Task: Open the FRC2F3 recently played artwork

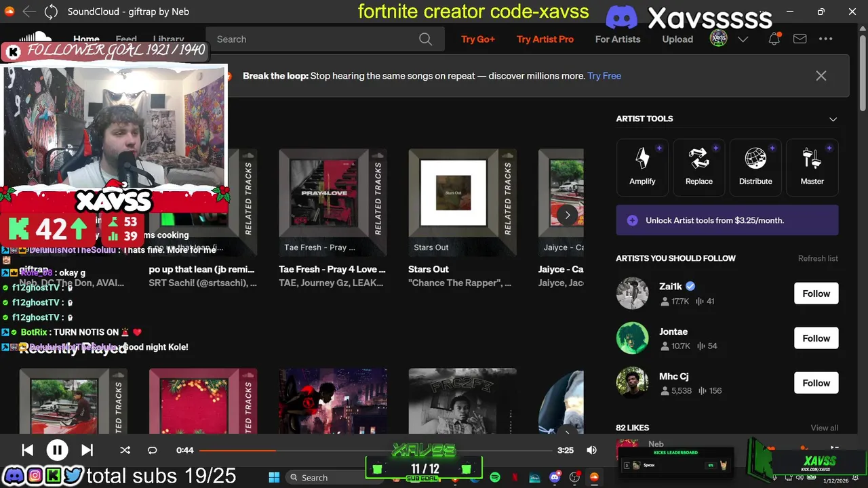Action: tap(462, 401)
